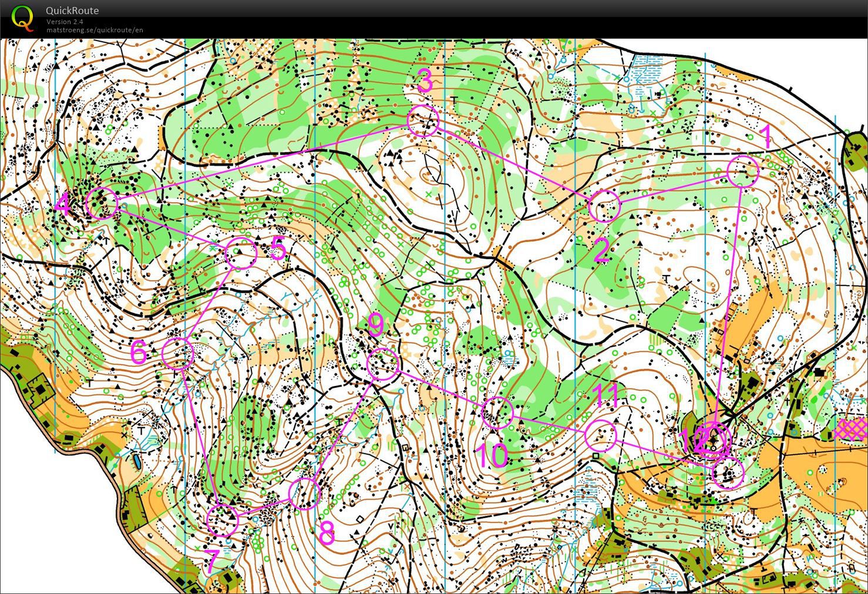Click the magenta crosshatched out-of-bounds area
The image size is (868, 594).
(850, 429)
